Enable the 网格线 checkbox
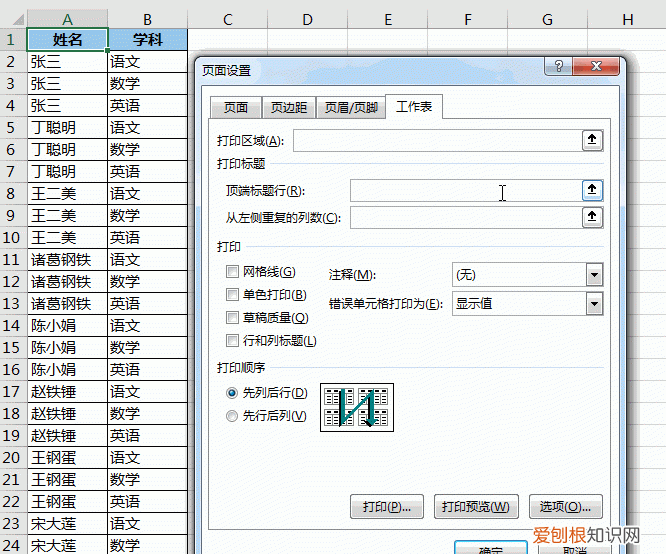The image size is (666, 554). click(232, 271)
